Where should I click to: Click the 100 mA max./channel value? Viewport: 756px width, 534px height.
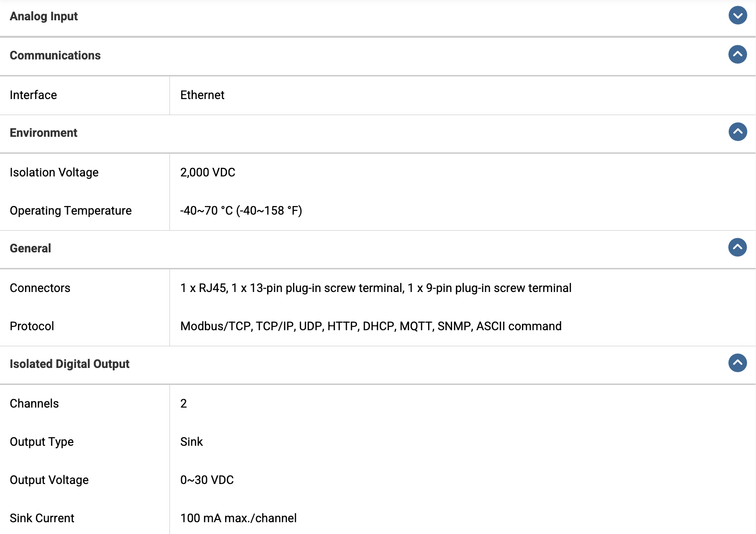[x=238, y=518]
